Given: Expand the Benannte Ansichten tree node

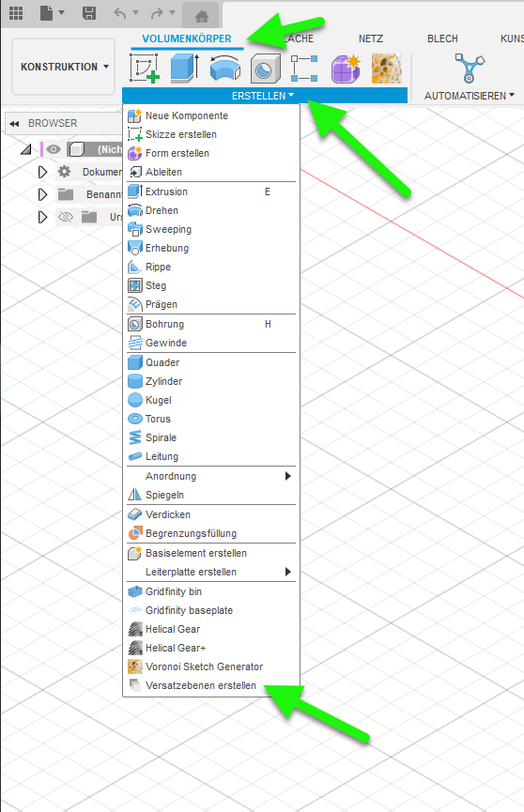Looking at the screenshot, I should 42,194.
